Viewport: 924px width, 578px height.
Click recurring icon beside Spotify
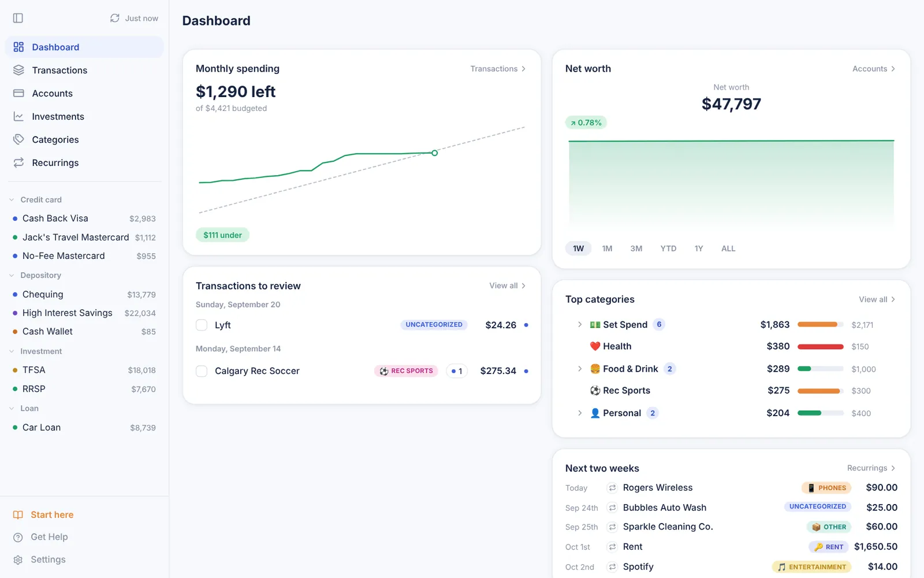[x=612, y=567]
